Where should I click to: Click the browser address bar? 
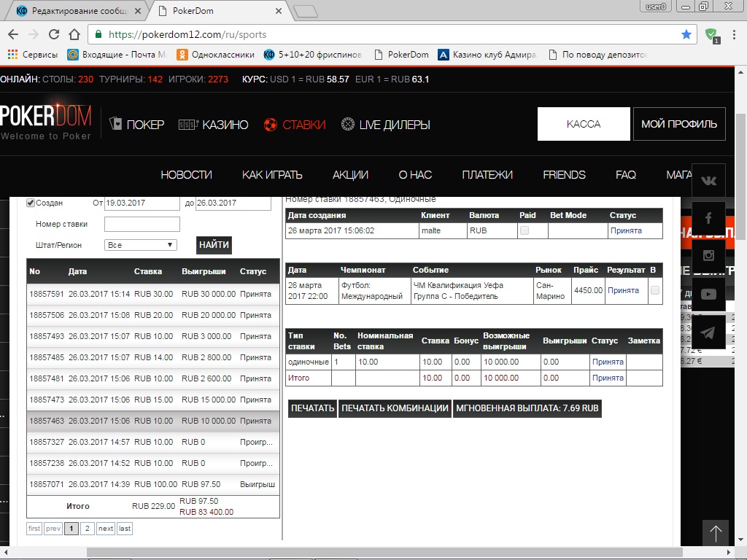tap(392, 34)
